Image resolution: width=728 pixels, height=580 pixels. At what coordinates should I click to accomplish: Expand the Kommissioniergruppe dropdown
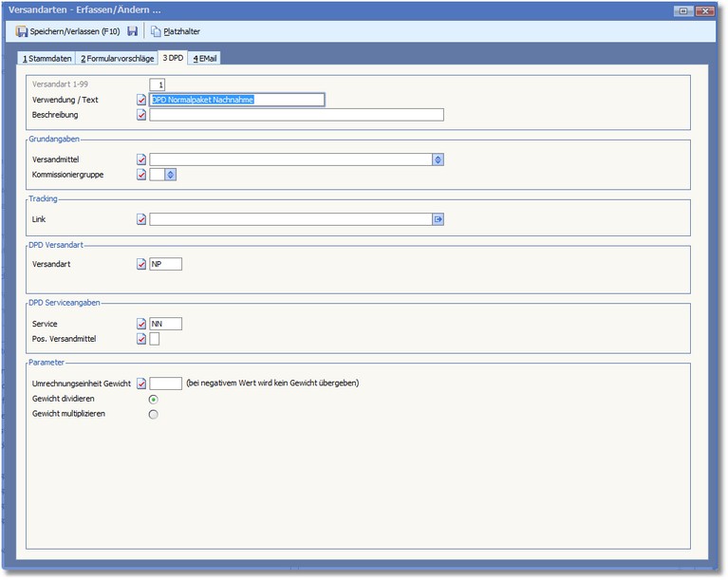(x=171, y=175)
